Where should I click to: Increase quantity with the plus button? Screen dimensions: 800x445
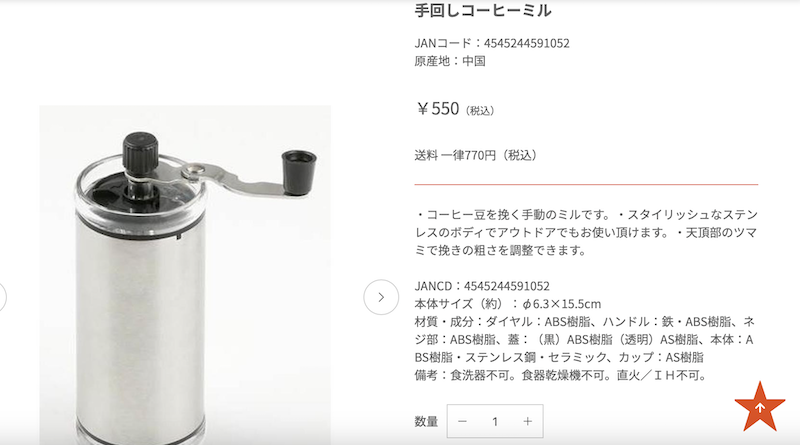tap(528, 422)
